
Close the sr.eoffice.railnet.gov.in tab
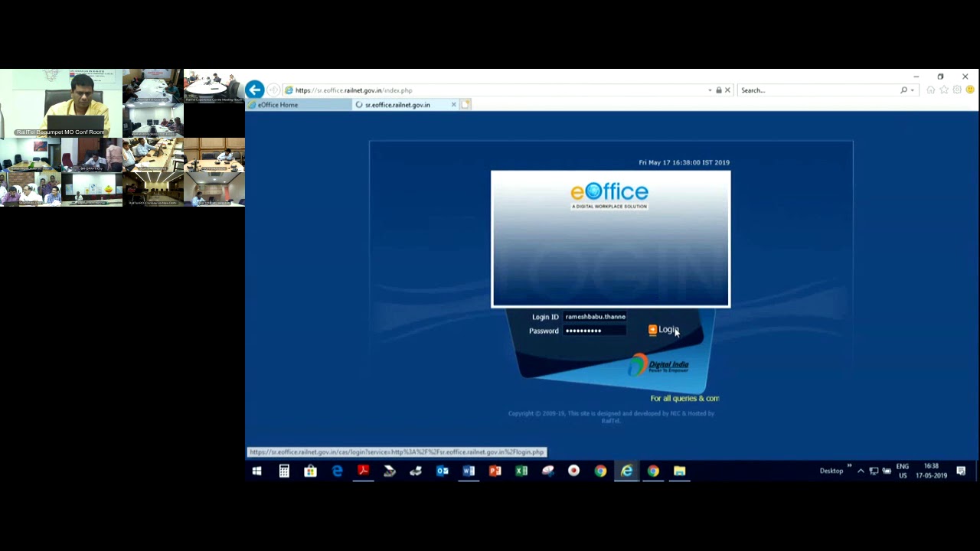[453, 105]
